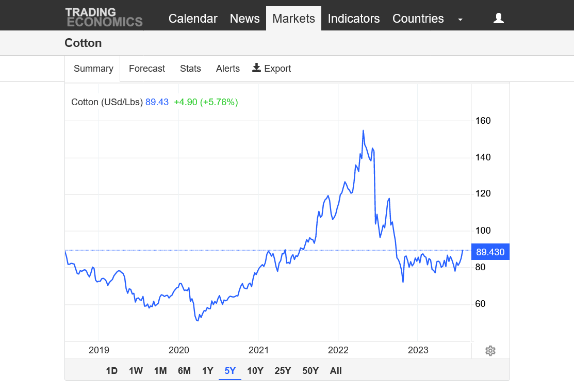This screenshot has height=392, width=574.
Task: Click the 89.430 current price marker
Action: [x=490, y=252]
